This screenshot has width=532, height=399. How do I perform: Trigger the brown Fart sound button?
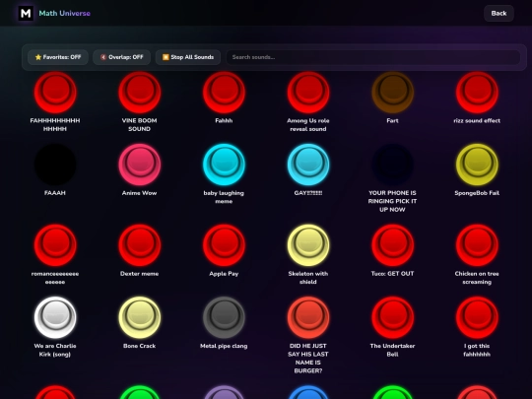(x=392, y=93)
